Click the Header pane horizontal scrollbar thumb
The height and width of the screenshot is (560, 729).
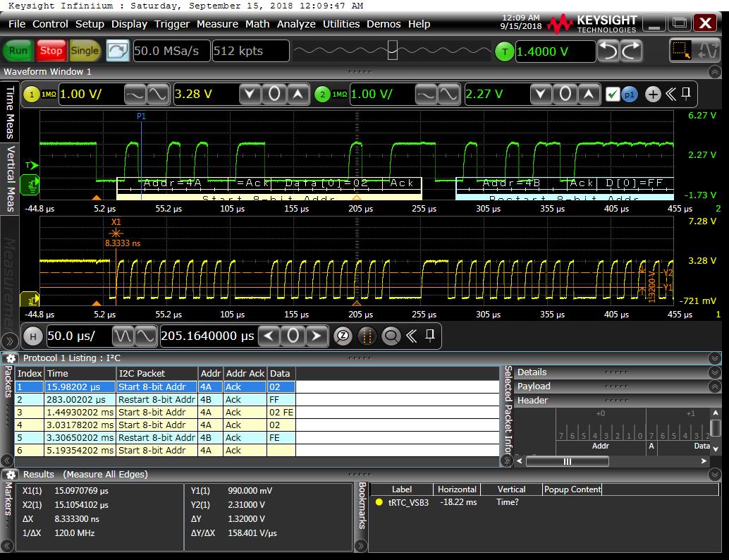pyautogui.click(x=568, y=461)
